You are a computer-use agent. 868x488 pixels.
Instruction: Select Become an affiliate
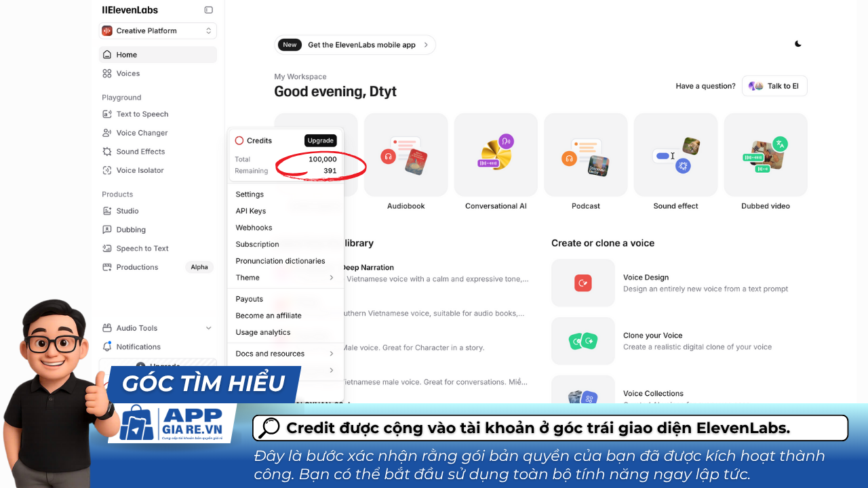click(x=285, y=316)
